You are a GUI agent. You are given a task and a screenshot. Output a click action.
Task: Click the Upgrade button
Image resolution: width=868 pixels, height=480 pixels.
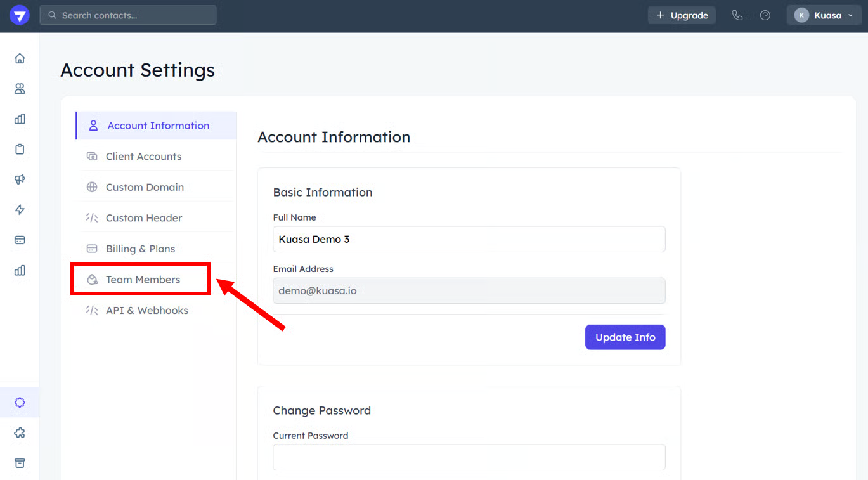click(x=682, y=15)
